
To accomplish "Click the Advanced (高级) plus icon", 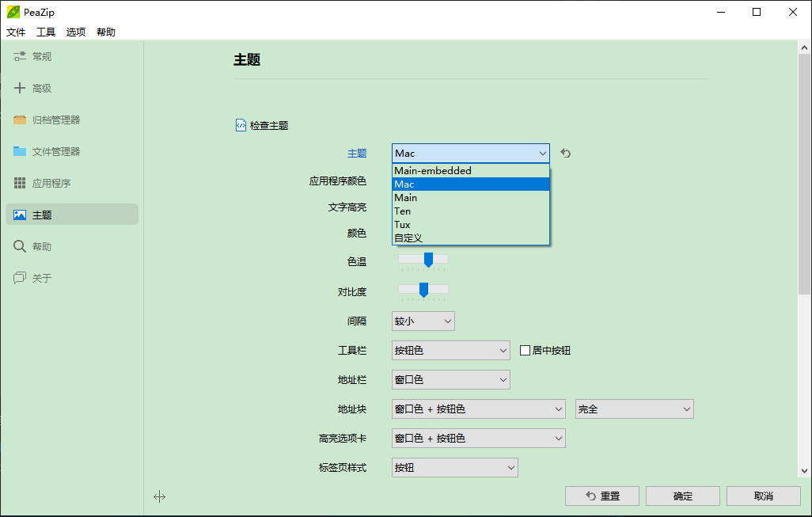I will click(x=20, y=88).
